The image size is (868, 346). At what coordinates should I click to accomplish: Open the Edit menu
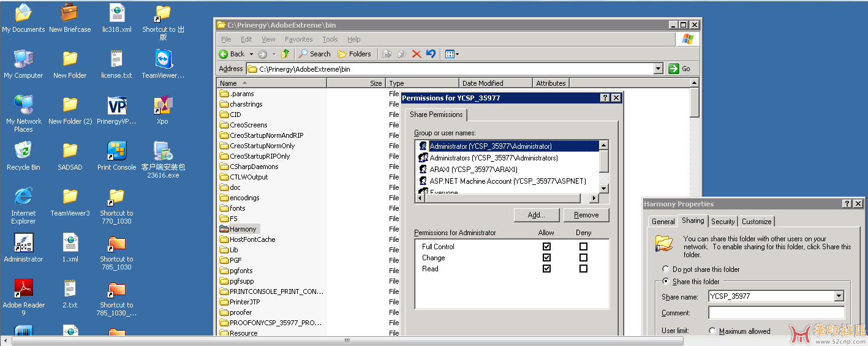point(246,39)
